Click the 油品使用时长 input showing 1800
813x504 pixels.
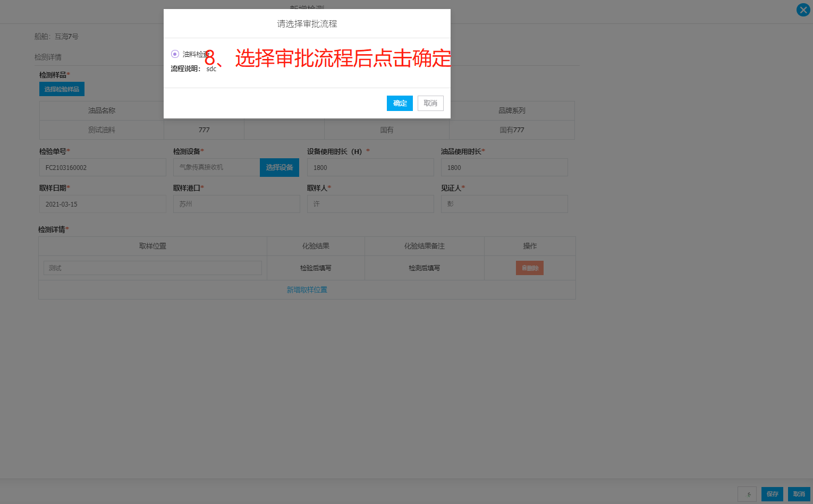point(504,167)
